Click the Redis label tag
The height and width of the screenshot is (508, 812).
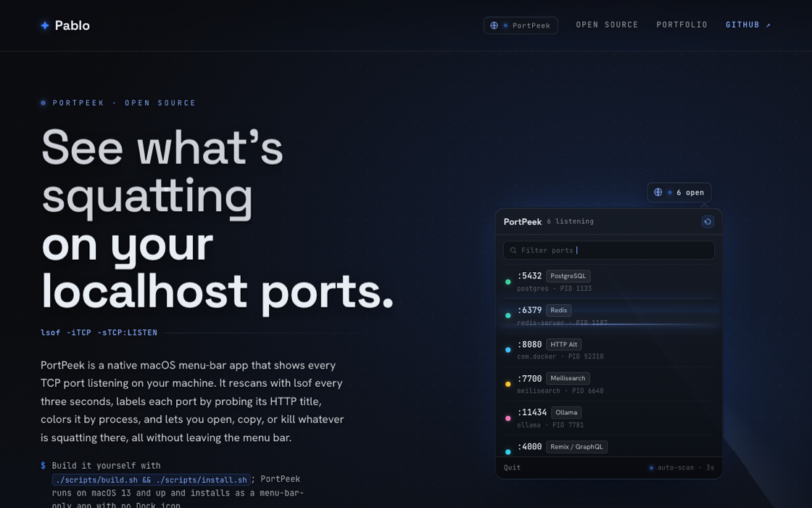[558, 310]
